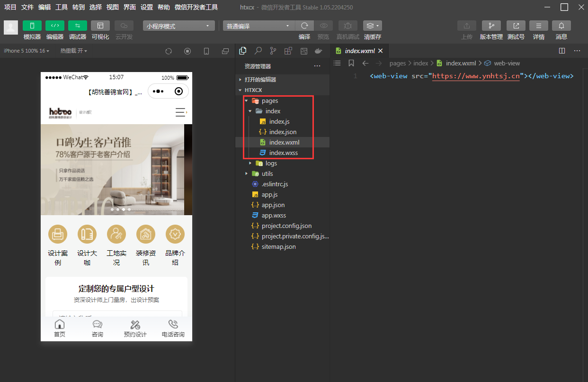Viewport: 588px width, 382px height.
Task: Open the 清缓存 clear cache icon
Action: (369, 26)
